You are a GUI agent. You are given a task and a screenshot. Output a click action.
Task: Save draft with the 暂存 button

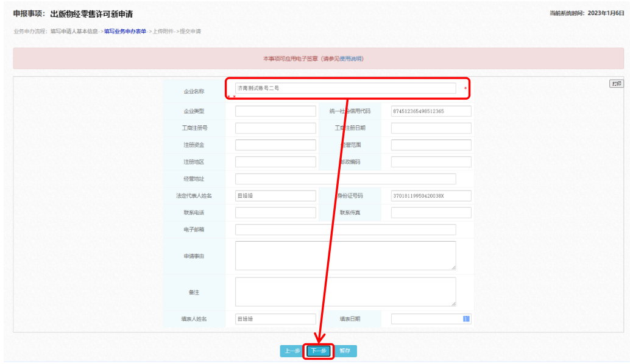tap(345, 351)
